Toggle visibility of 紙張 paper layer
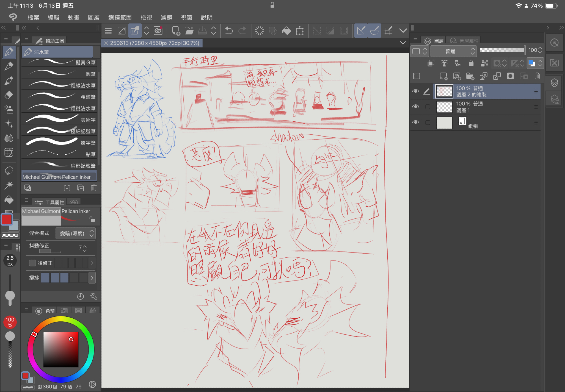The width and height of the screenshot is (565, 392). (415, 122)
